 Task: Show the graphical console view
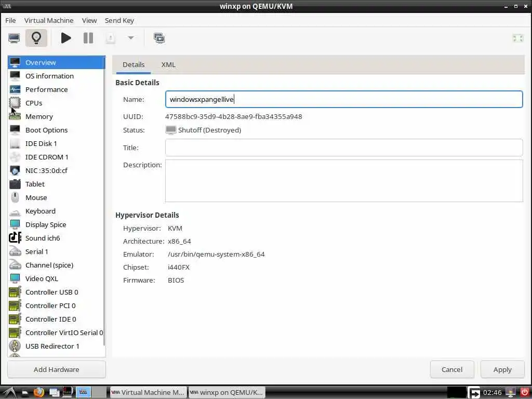click(x=14, y=38)
